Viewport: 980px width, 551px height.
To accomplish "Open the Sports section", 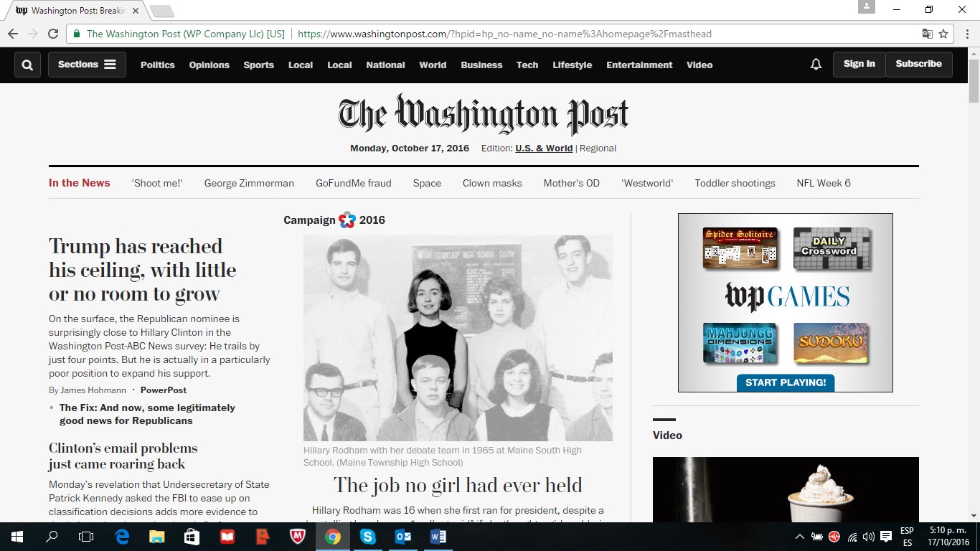I will (x=258, y=65).
